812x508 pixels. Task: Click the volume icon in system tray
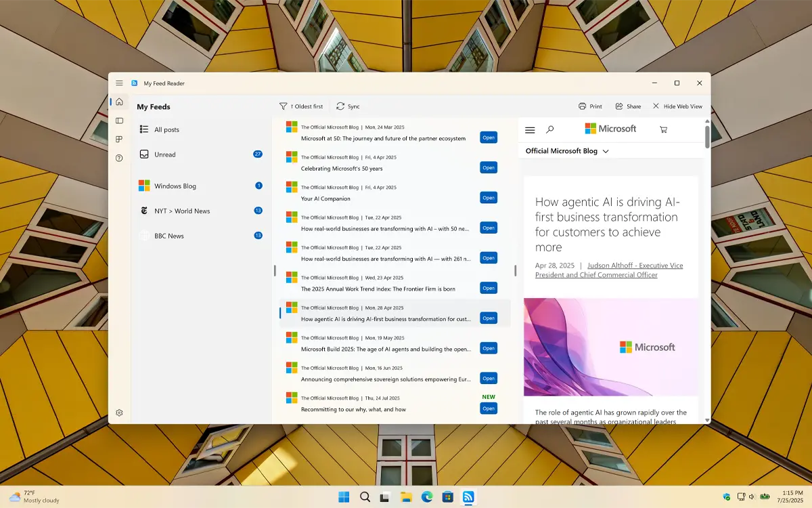752,497
